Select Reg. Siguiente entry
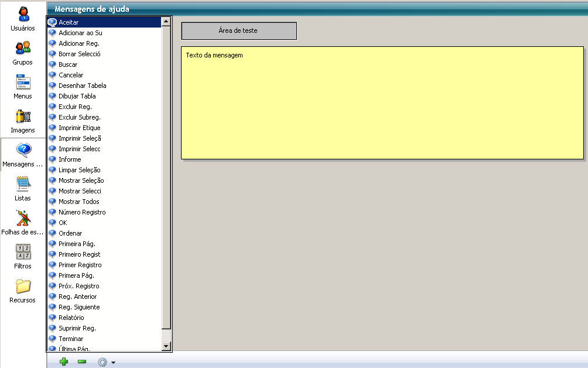Image resolution: width=588 pixels, height=368 pixels. pos(104,307)
